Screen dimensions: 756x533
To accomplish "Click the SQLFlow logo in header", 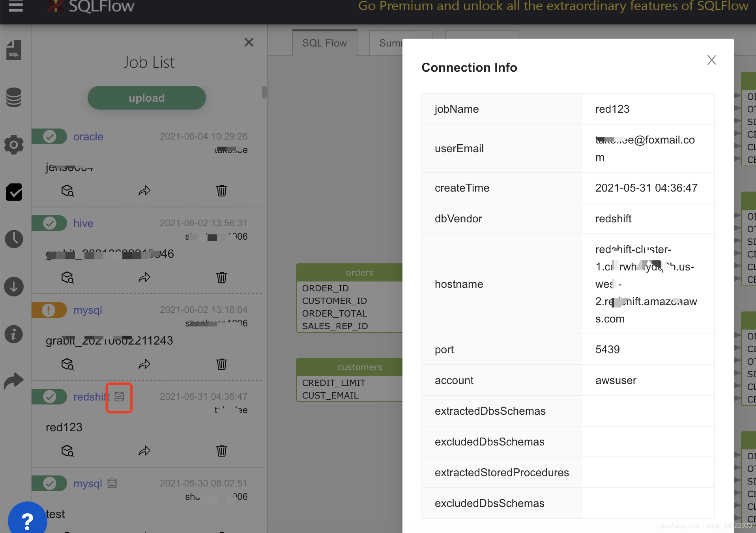I will [x=91, y=6].
